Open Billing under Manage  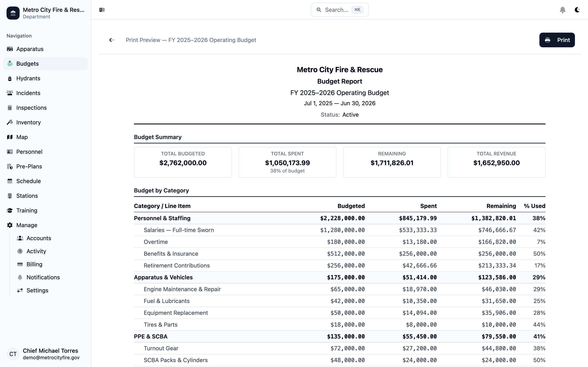pos(34,264)
